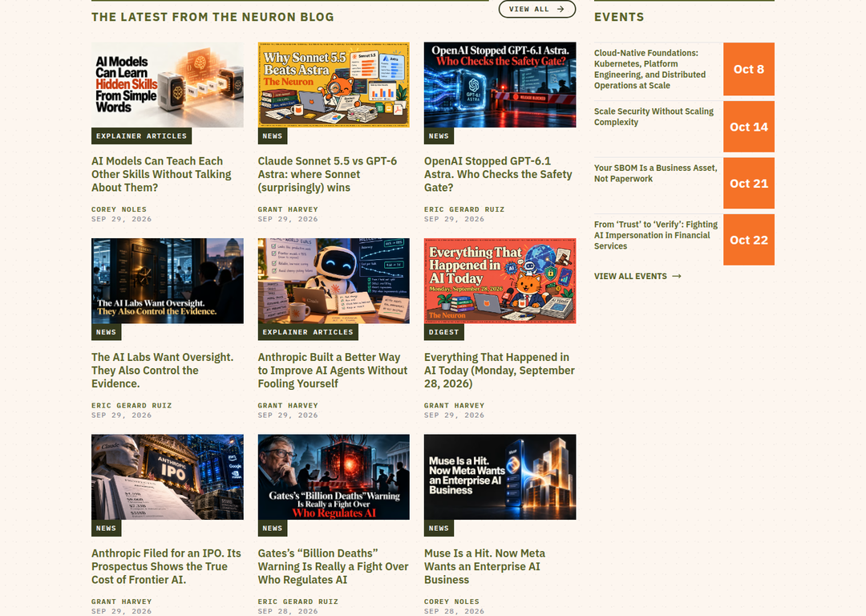Open article 'AI Models Can Teach Each Other Skills'

tap(161, 174)
